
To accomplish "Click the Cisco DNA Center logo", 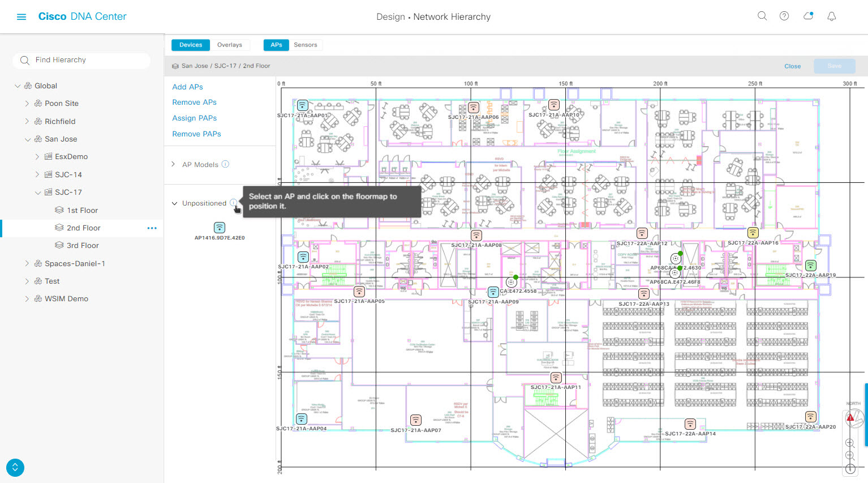I will point(82,16).
